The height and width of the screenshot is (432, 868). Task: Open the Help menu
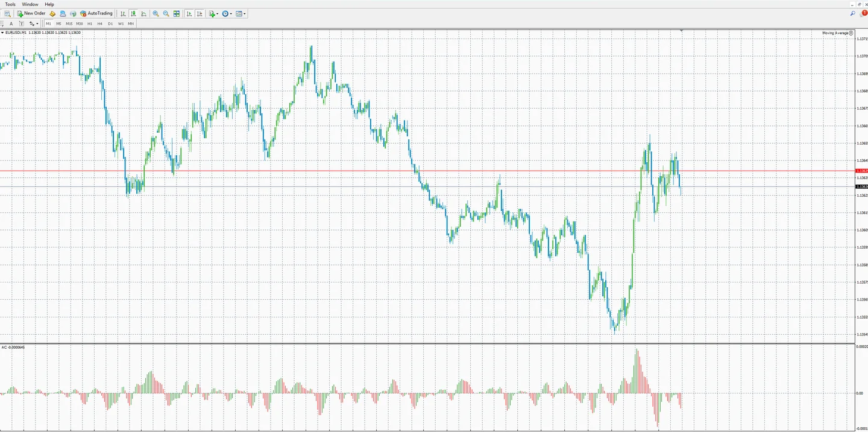pos(49,4)
